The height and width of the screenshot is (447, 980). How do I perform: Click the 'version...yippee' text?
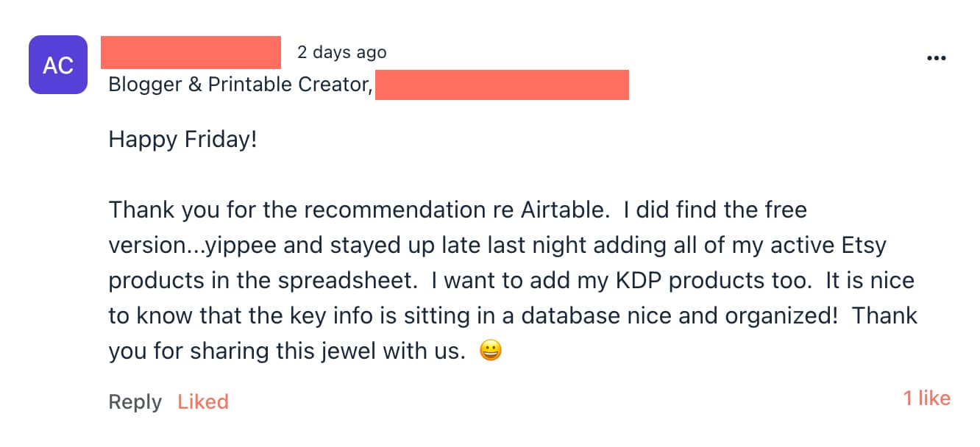pos(193,246)
